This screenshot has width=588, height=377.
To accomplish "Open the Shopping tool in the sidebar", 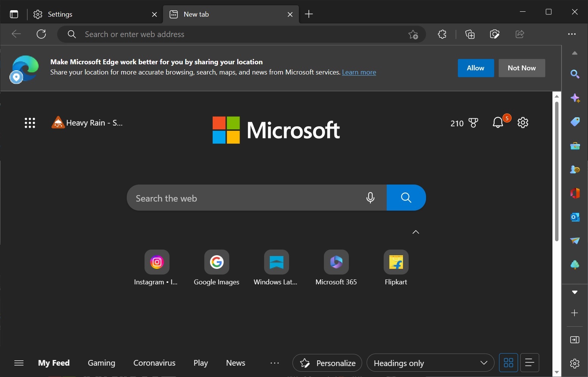I will point(575,121).
